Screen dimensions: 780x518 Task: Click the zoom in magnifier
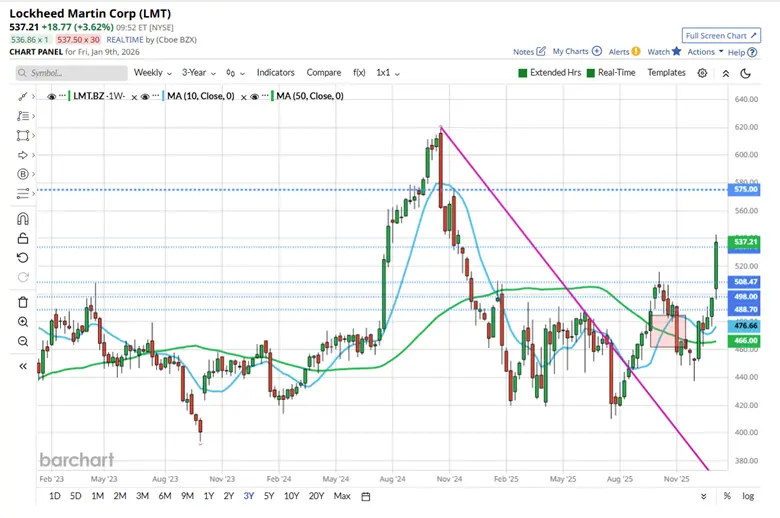(x=24, y=322)
